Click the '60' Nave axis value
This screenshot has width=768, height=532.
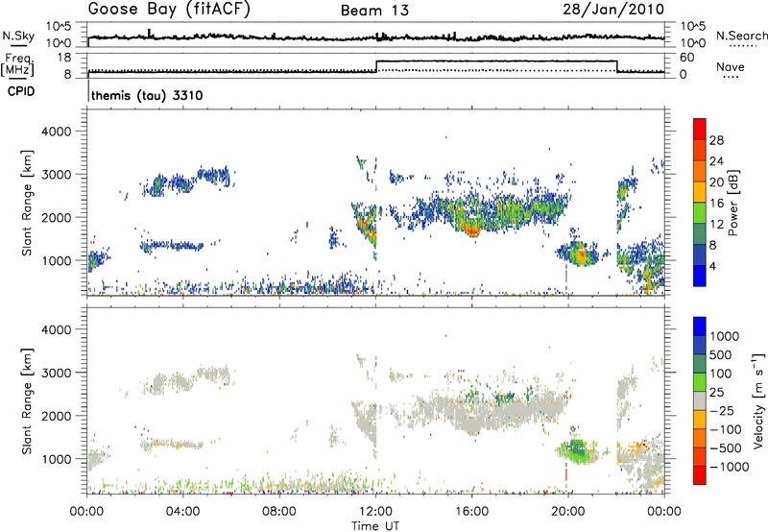687,58
